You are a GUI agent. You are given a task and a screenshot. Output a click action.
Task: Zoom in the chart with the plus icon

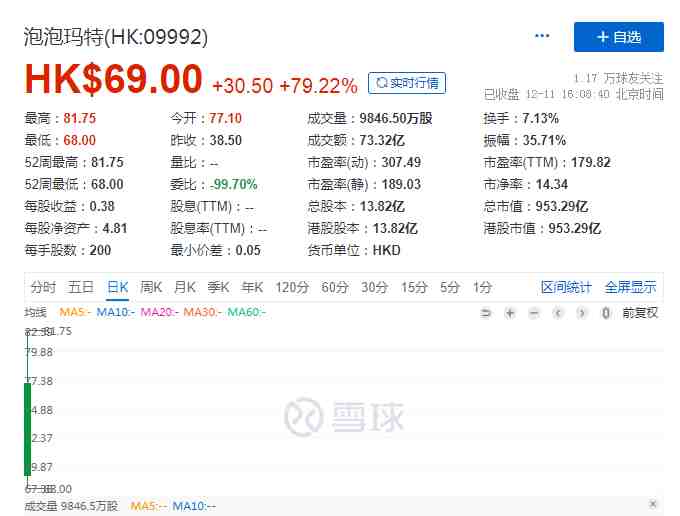click(x=510, y=313)
